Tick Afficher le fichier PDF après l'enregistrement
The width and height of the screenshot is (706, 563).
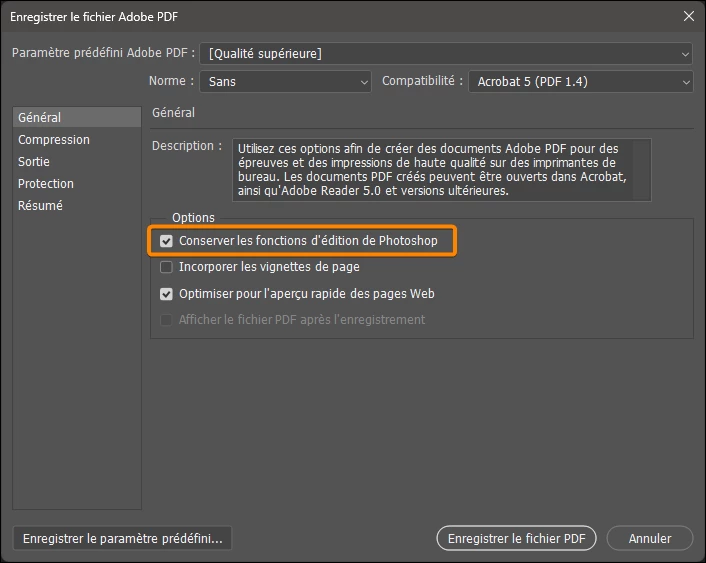point(166,320)
